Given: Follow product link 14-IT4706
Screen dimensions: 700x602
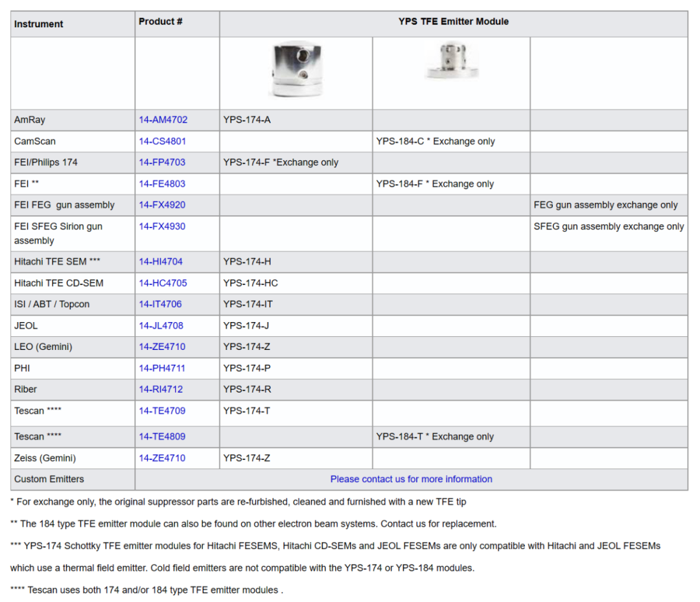Looking at the screenshot, I should pos(160,305).
